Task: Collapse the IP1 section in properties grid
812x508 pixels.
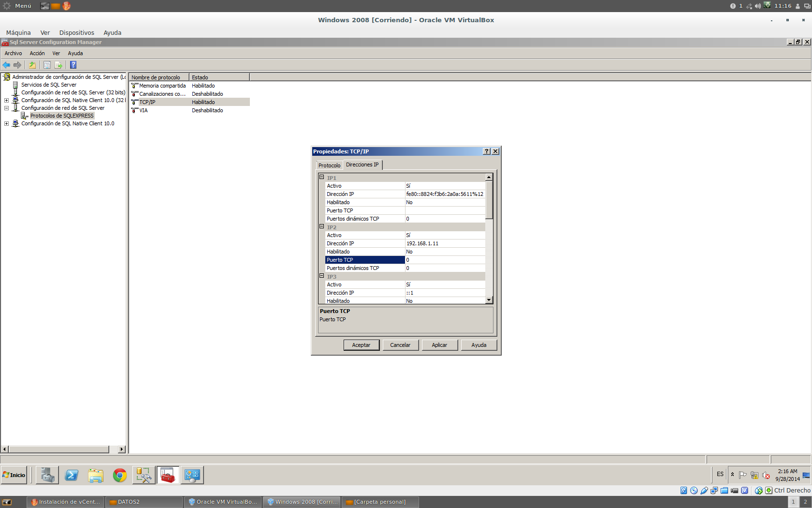Action: click(x=322, y=178)
